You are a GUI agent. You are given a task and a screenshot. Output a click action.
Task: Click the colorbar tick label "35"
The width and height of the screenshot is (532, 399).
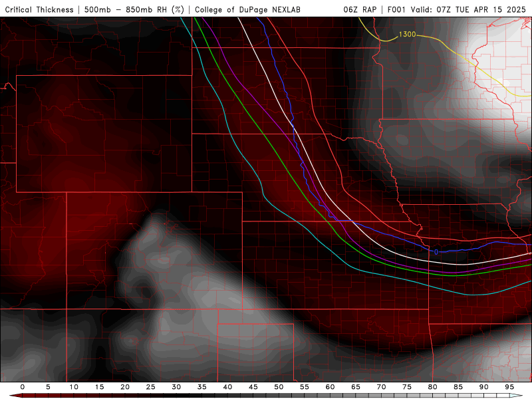(202, 387)
